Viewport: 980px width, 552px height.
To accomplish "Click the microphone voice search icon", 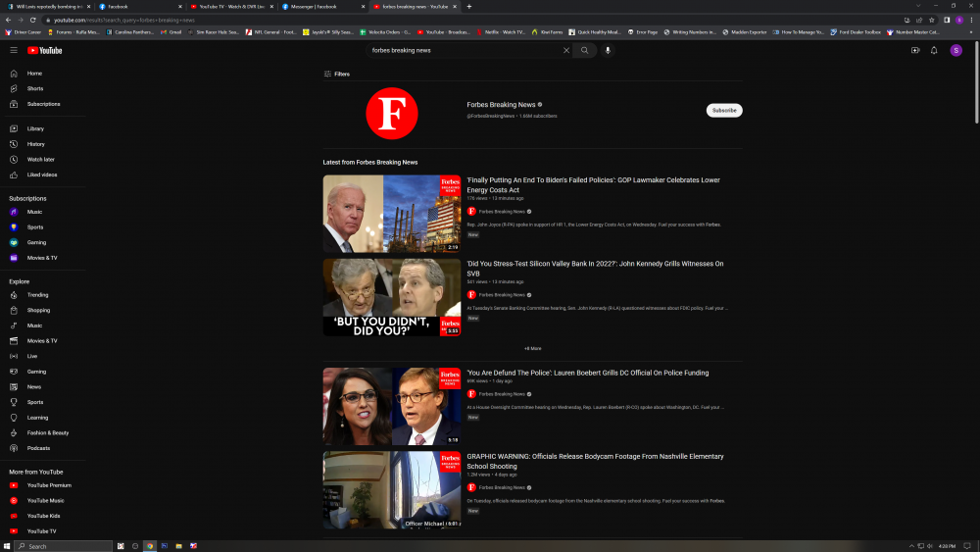I will pos(608,50).
